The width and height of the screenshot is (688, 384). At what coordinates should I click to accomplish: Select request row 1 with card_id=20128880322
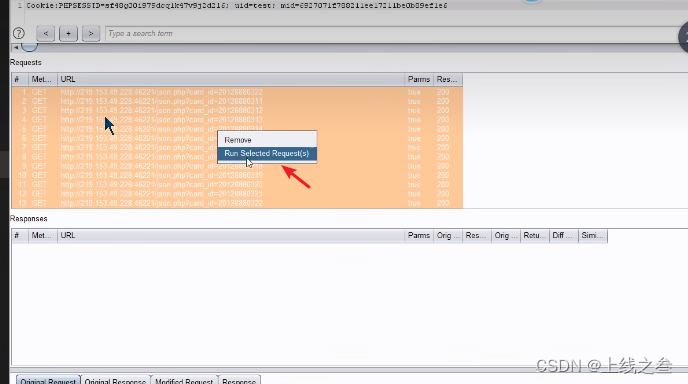click(x=237, y=92)
